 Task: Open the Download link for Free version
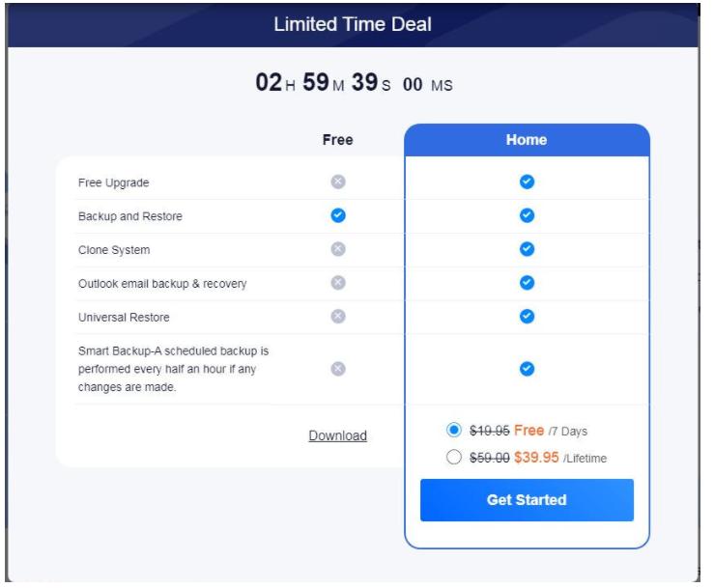point(337,435)
